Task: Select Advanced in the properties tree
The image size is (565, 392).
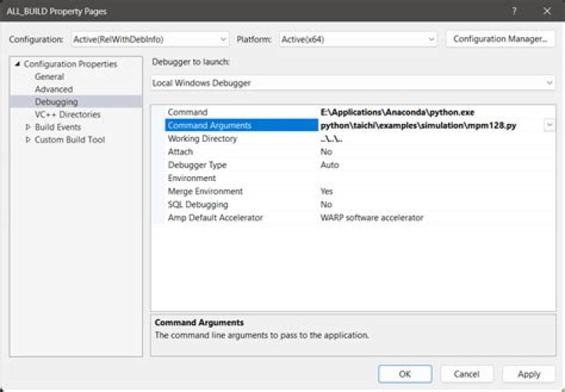Action: [53, 89]
